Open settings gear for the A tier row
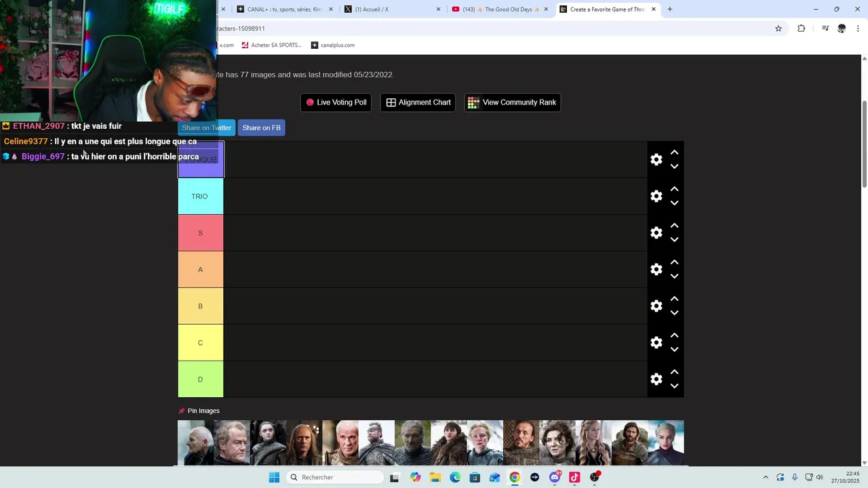This screenshot has height=488, width=868. coord(656,270)
